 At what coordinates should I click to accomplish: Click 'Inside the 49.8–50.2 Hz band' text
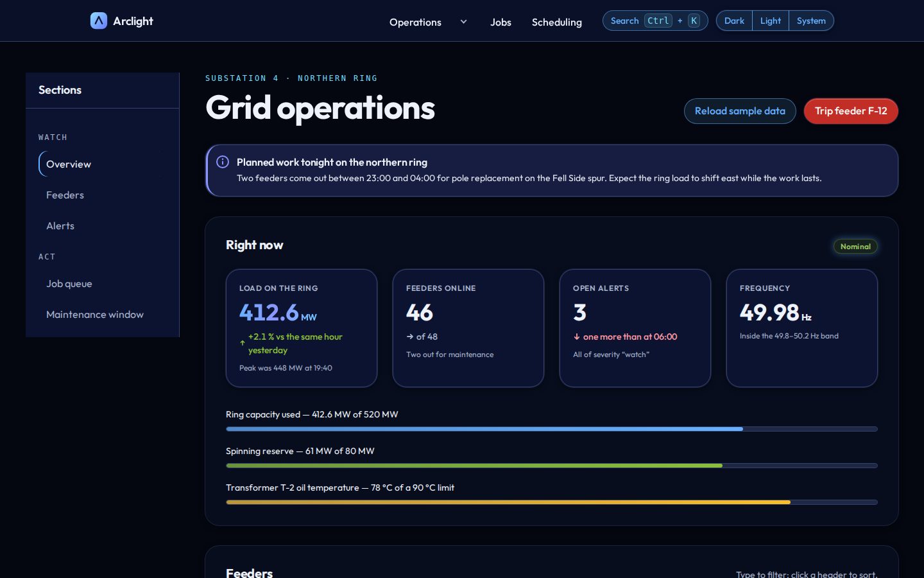pyautogui.click(x=789, y=336)
